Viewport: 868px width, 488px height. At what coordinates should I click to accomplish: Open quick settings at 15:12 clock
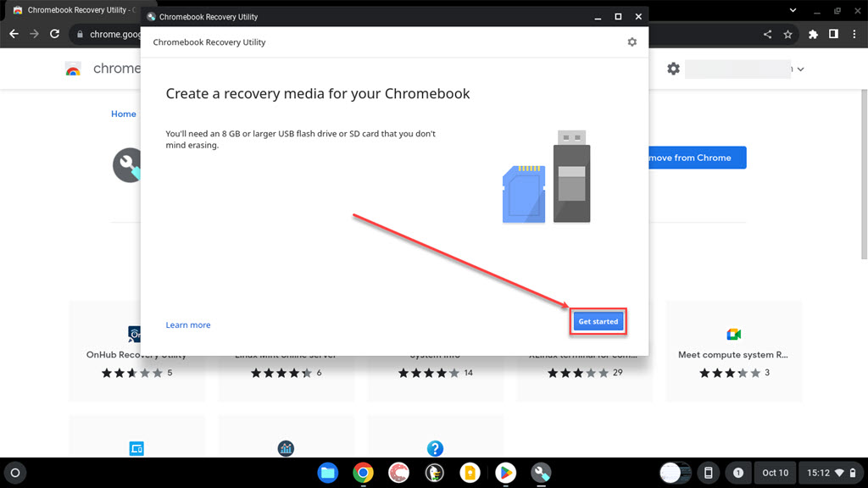pos(832,473)
